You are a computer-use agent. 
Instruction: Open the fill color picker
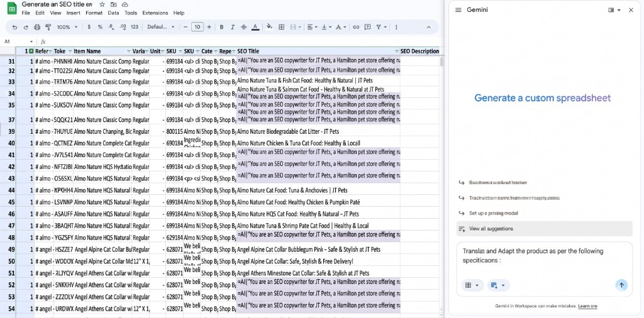click(269, 27)
